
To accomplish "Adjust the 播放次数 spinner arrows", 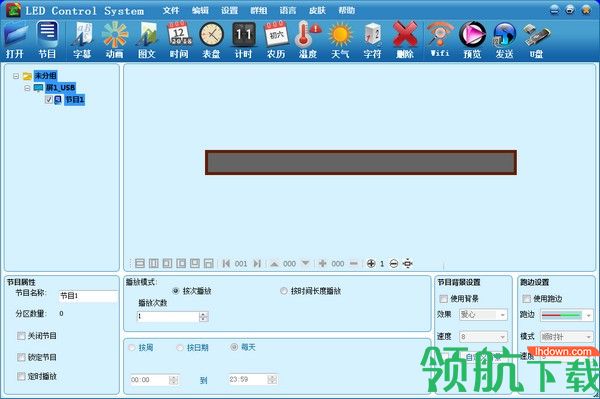I will tap(204, 316).
